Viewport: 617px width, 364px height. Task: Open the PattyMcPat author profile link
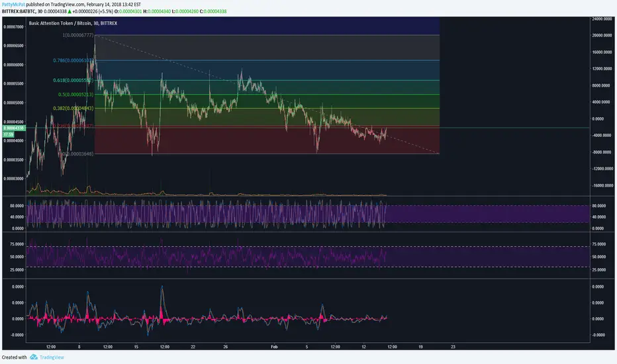coord(13,5)
